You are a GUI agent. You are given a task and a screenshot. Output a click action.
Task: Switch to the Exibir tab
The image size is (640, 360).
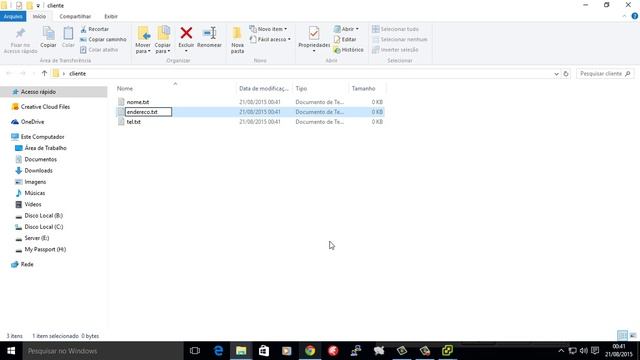pyautogui.click(x=111, y=16)
